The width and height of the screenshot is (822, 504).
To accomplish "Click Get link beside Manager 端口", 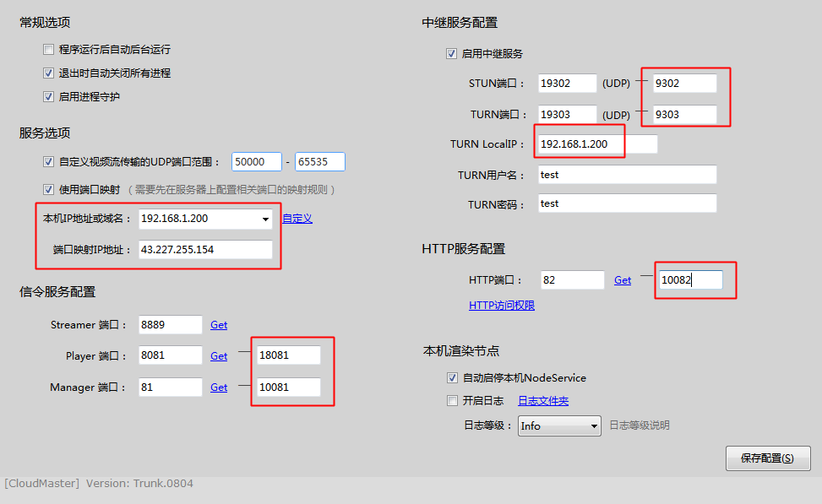I will click(x=219, y=387).
